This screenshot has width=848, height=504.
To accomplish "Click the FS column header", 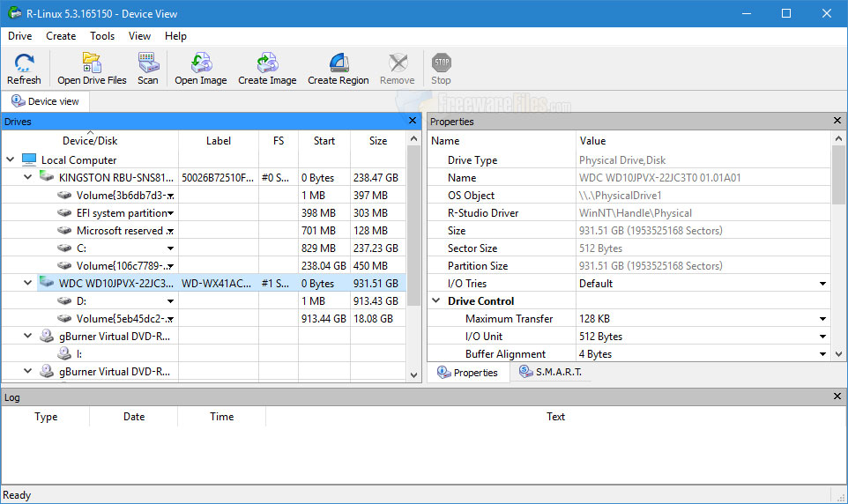I will 279,141.
